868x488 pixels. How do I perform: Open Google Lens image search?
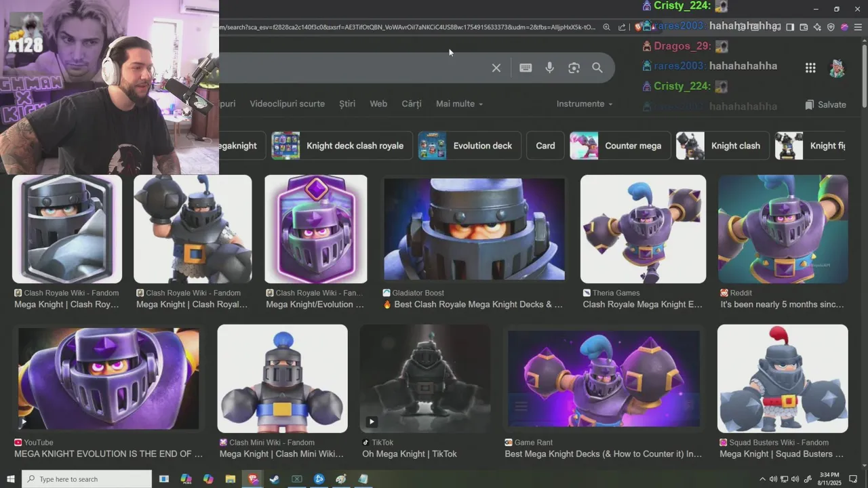[574, 68]
